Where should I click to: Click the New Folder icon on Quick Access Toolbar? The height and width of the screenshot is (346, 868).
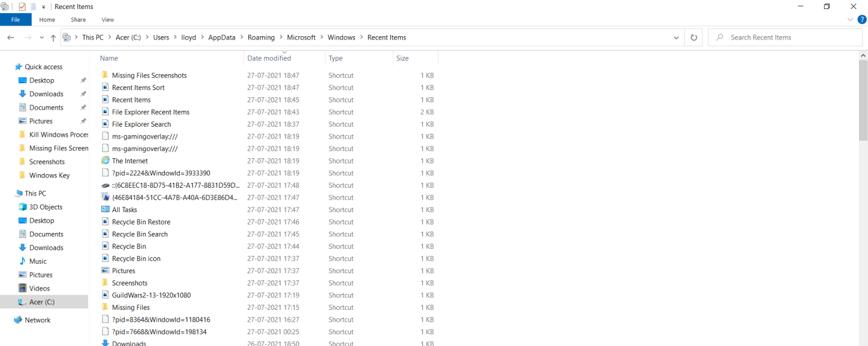coord(32,7)
